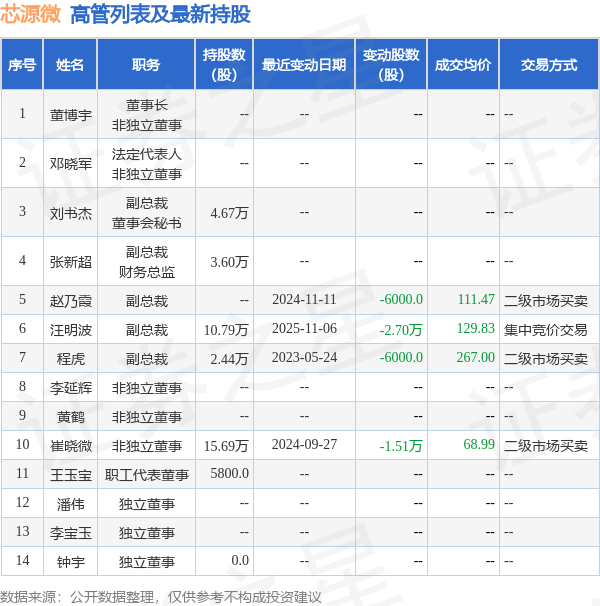Click 钟宇's holding value 0.0
This screenshot has height=606, width=600.
pos(240,560)
